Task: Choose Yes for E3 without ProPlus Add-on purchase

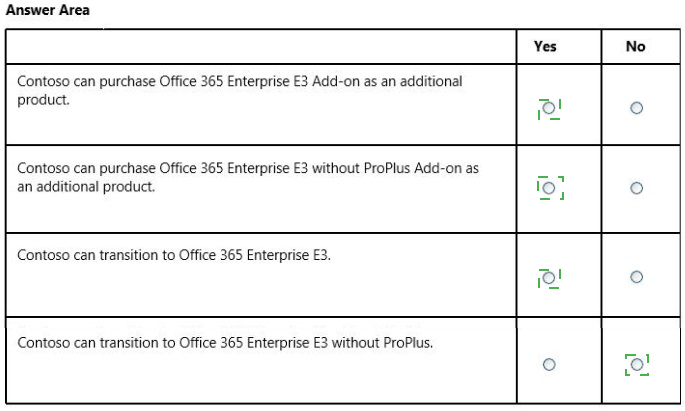Action: [549, 188]
